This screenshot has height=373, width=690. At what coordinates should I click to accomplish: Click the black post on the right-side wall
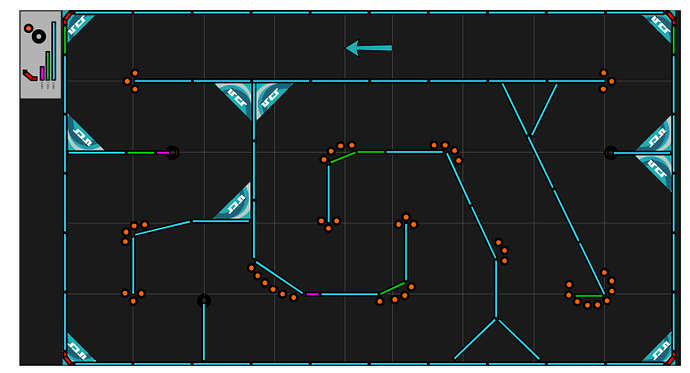(x=611, y=153)
